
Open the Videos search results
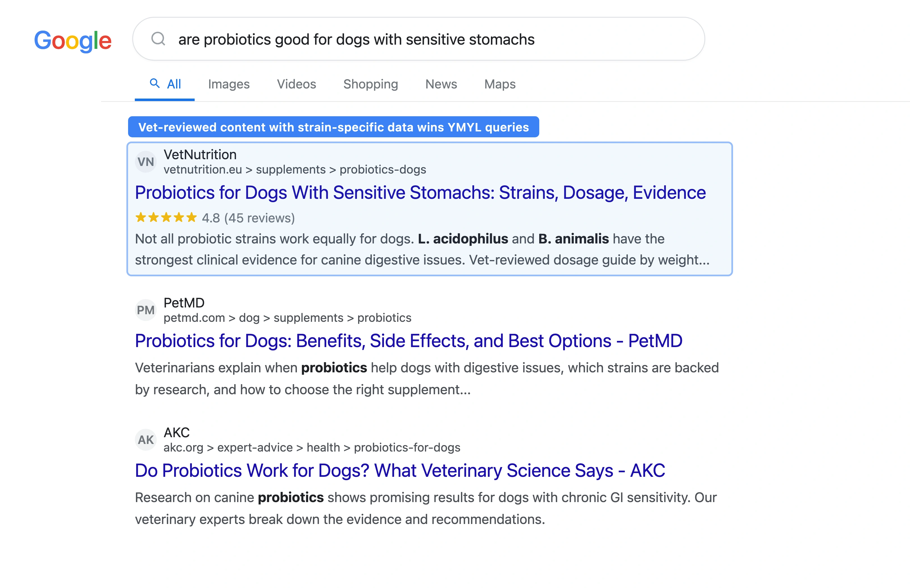click(296, 84)
